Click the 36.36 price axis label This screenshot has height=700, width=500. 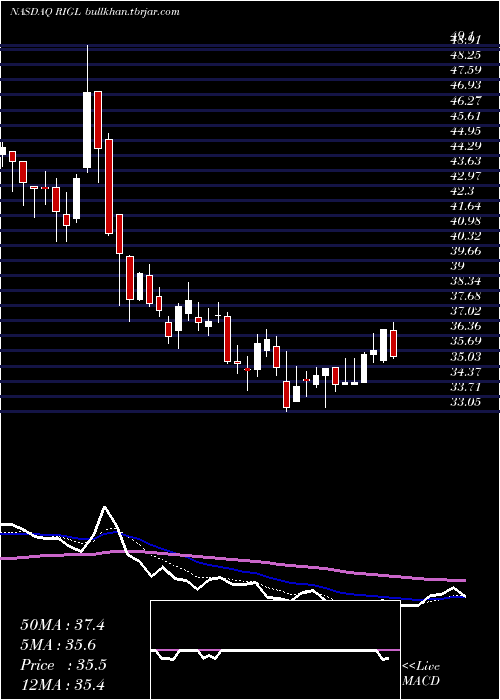click(467, 326)
